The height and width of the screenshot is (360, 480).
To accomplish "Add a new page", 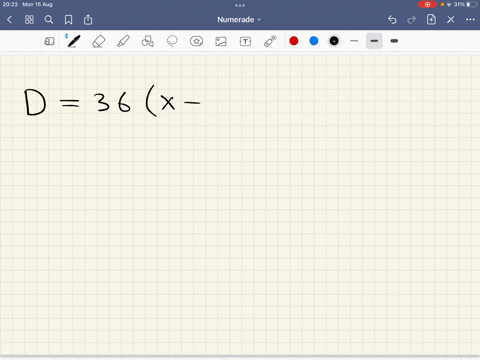I will (431, 19).
